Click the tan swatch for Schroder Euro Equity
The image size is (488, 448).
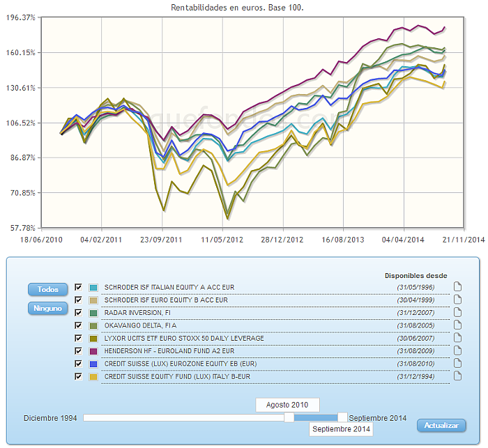[93, 300]
